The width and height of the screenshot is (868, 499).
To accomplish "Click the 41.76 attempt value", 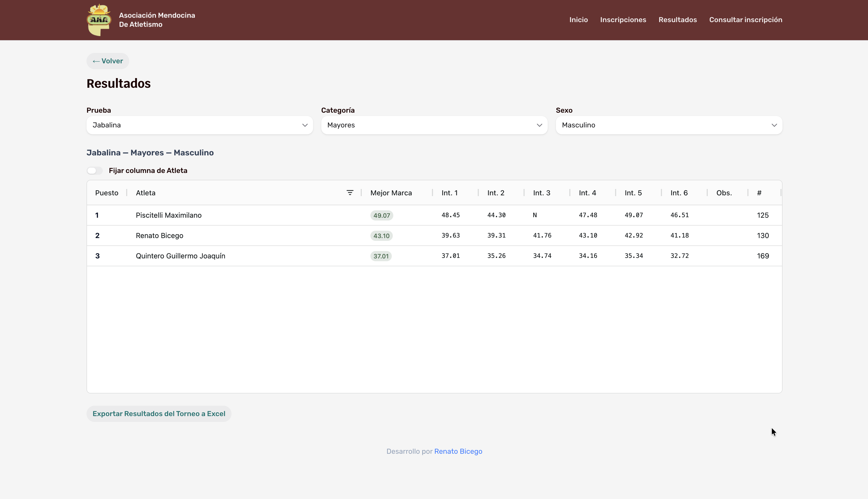I will [542, 236].
